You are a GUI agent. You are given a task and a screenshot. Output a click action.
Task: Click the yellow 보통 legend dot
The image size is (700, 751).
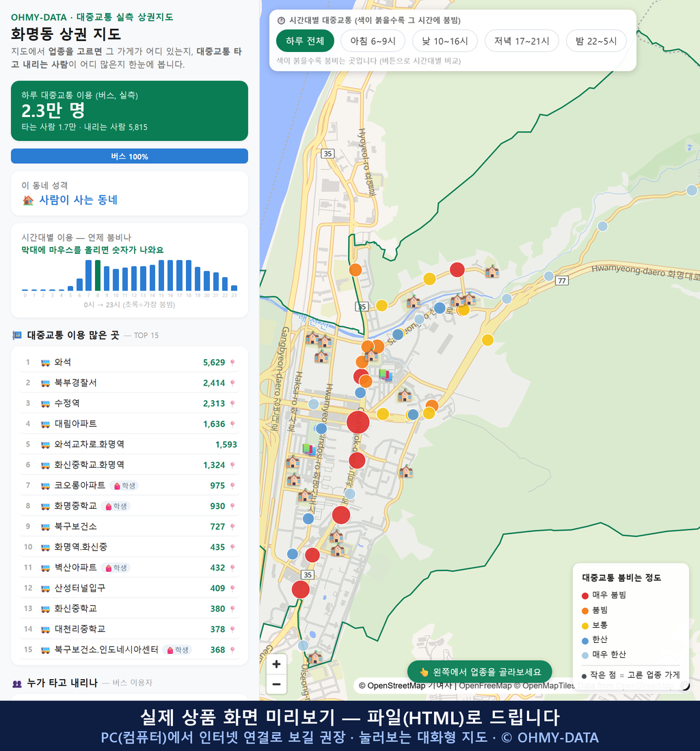[x=584, y=626]
